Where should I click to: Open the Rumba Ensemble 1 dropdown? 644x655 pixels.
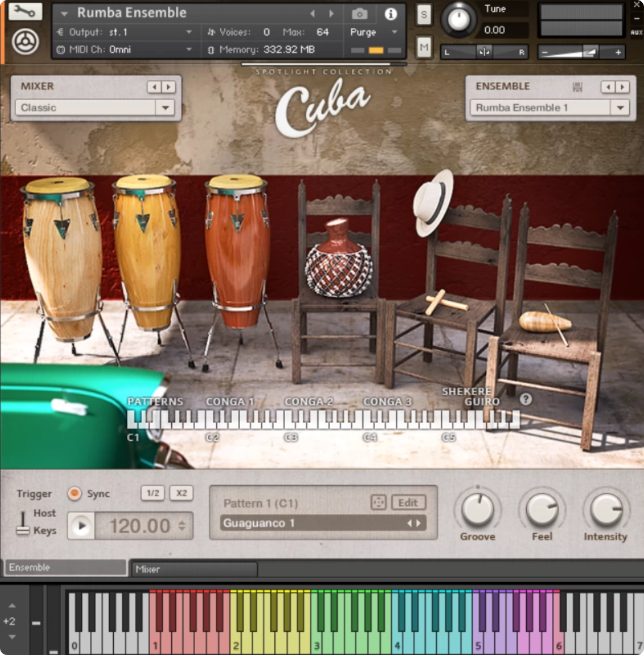(x=550, y=108)
